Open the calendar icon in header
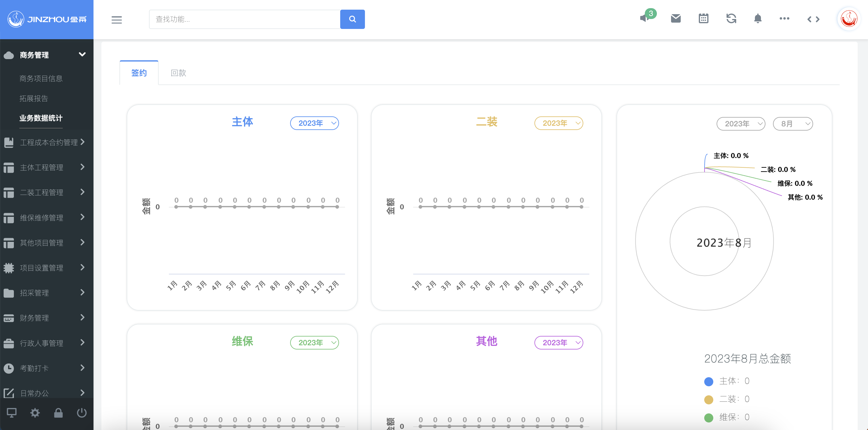 [703, 18]
